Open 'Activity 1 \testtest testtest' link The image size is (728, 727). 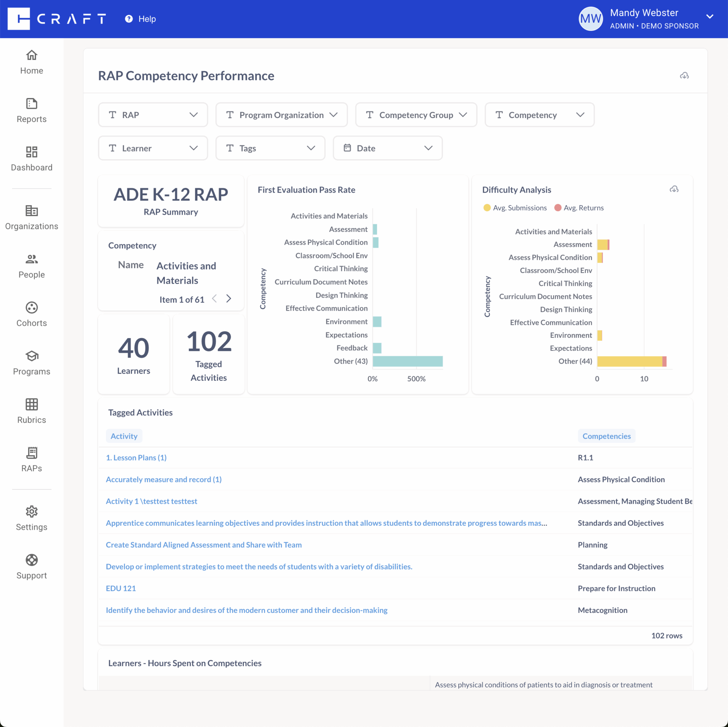click(x=151, y=501)
